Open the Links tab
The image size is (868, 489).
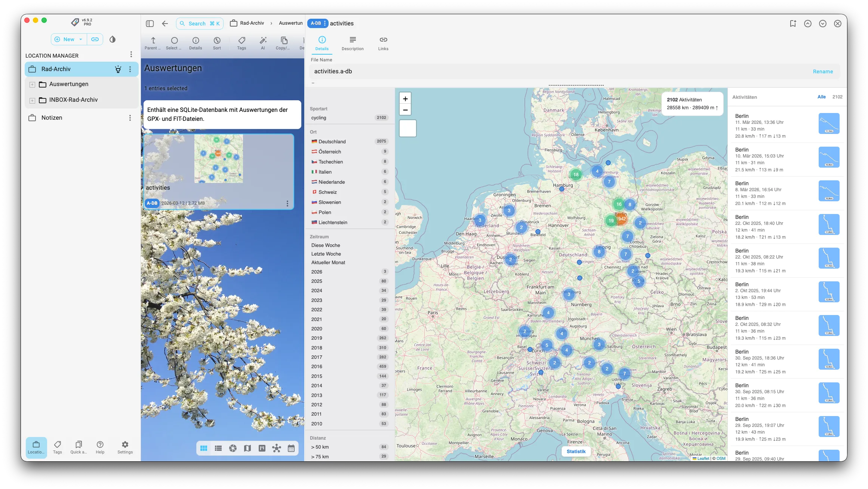383,43
